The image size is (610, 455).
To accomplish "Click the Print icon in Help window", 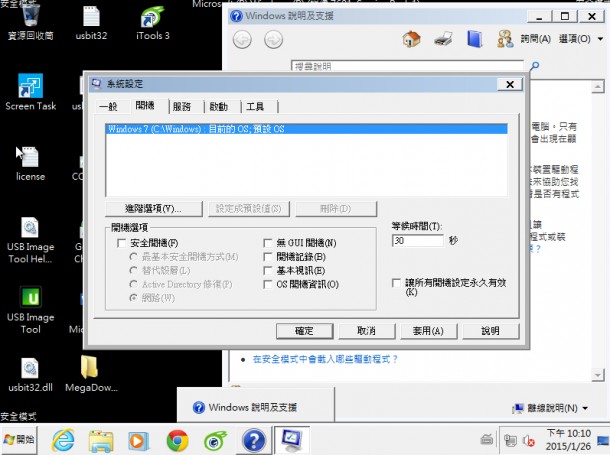I will coord(443,39).
